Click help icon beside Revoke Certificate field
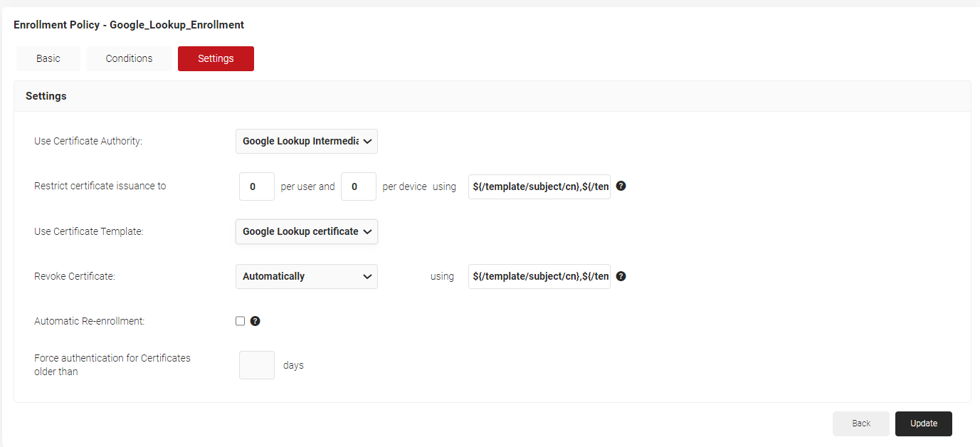The width and height of the screenshot is (980, 447). click(621, 276)
